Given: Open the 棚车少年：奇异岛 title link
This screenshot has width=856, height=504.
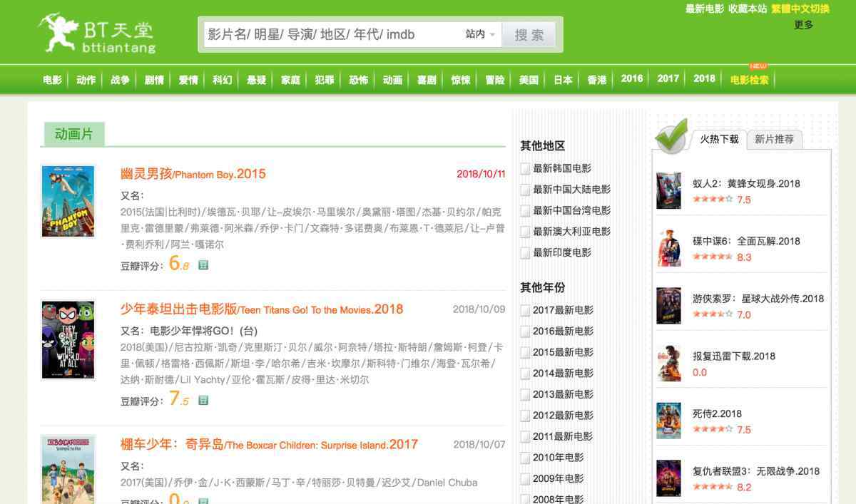Looking at the screenshot, I should (x=269, y=445).
